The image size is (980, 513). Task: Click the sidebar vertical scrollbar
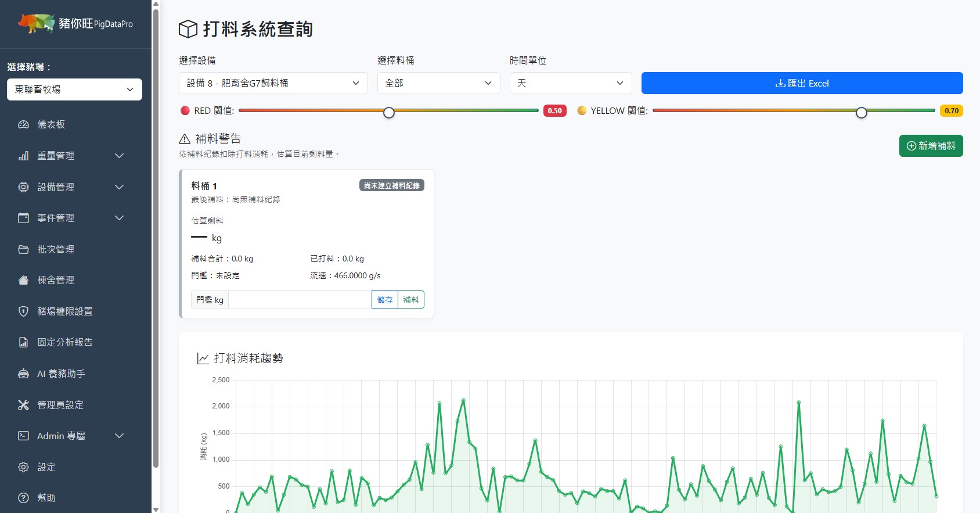tap(156, 238)
